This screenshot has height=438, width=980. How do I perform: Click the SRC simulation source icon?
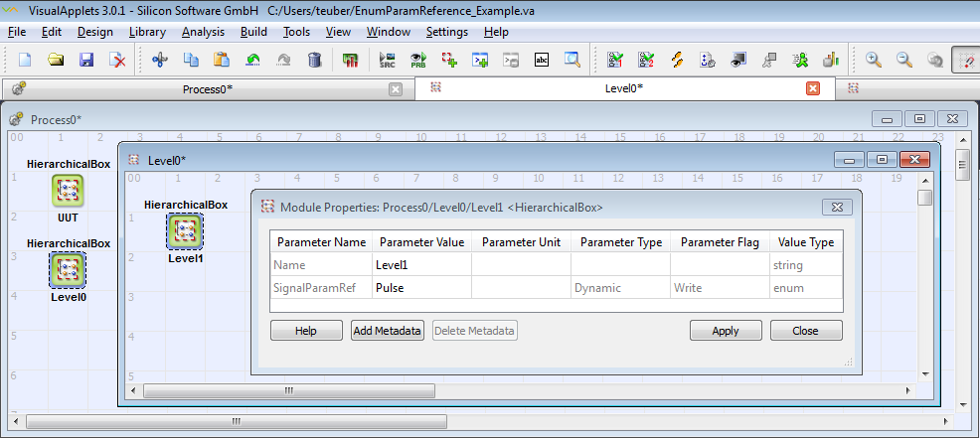point(388,60)
